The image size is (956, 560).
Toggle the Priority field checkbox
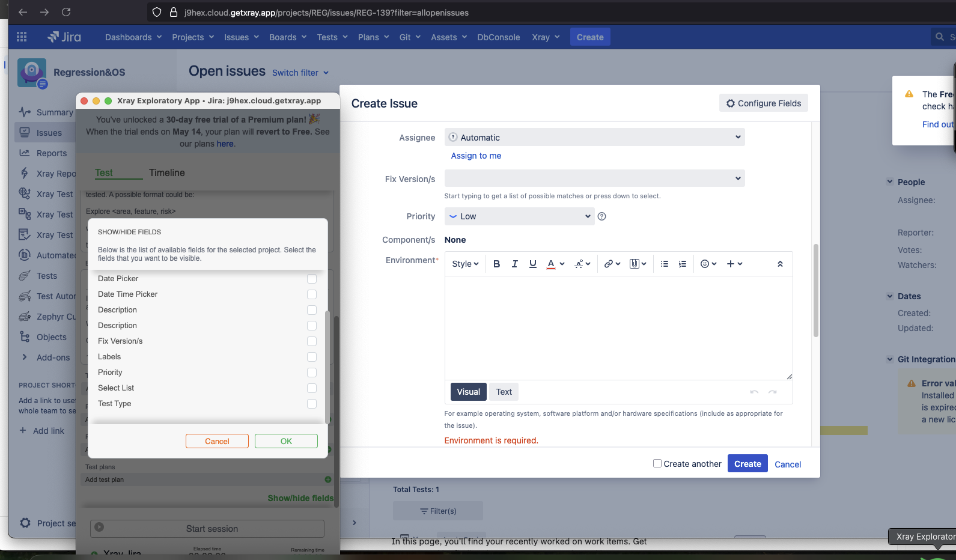coord(312,373)
